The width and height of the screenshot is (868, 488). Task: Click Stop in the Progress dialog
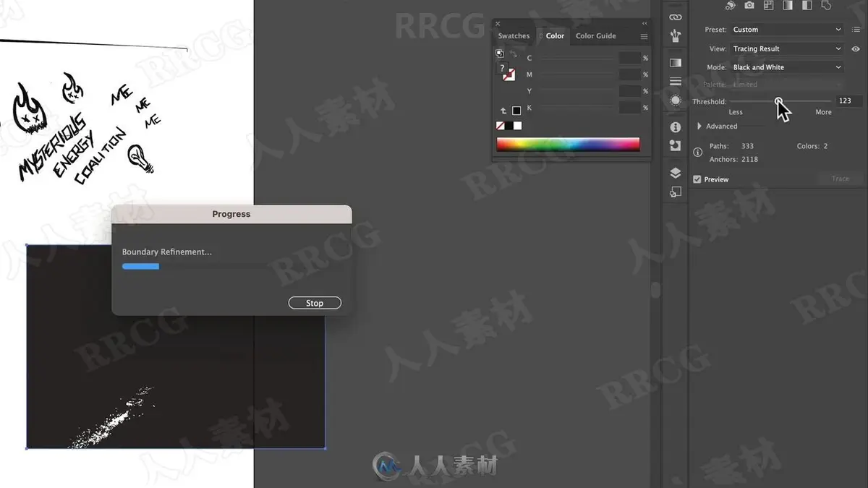(315, 303)
